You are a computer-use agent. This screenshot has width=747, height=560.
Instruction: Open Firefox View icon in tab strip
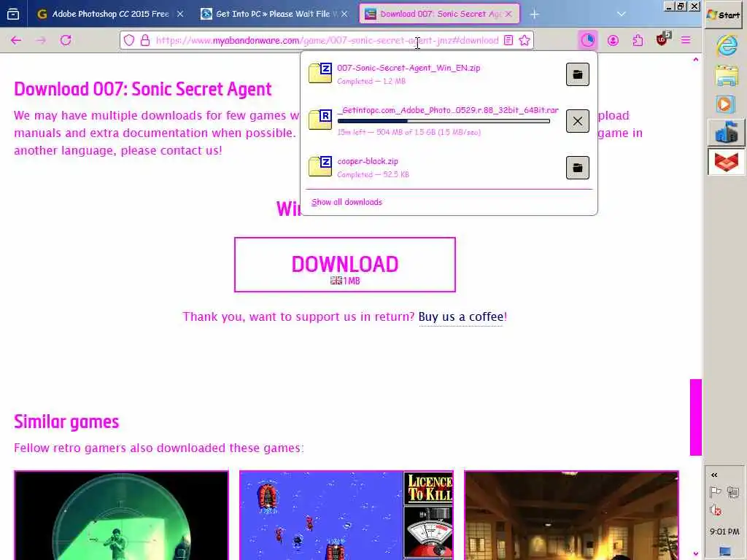[x=13, y=14]
